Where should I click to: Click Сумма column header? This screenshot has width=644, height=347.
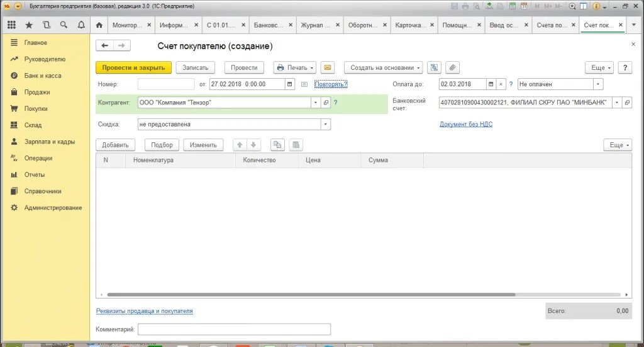pyautogui.click(x=392, y=160)
